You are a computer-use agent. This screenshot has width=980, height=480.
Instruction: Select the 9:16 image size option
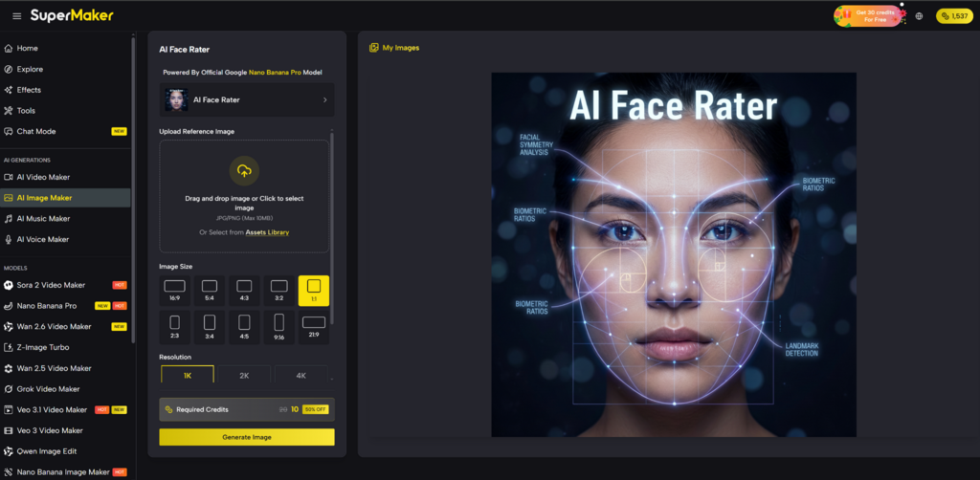pyautogui.click(x=278, y=326)
